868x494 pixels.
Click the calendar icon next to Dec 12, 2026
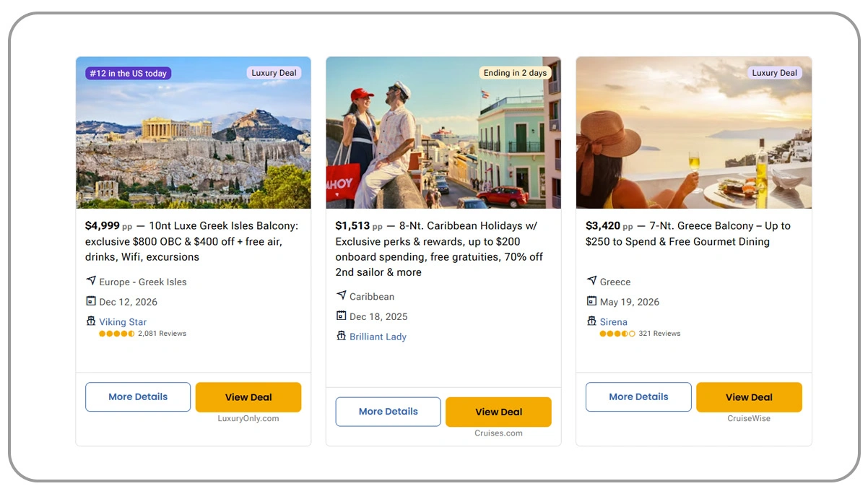(91, 301)
